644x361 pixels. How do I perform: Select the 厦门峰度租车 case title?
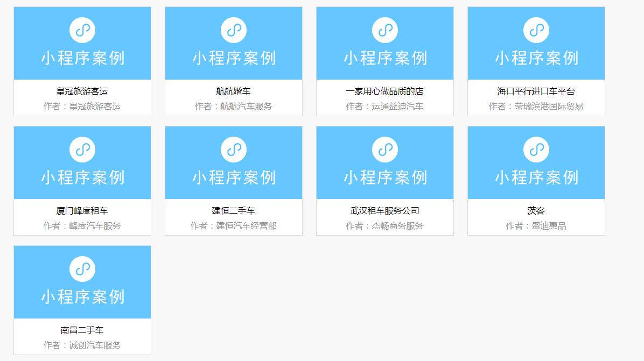pyautogui.click(x=82, y=211)
